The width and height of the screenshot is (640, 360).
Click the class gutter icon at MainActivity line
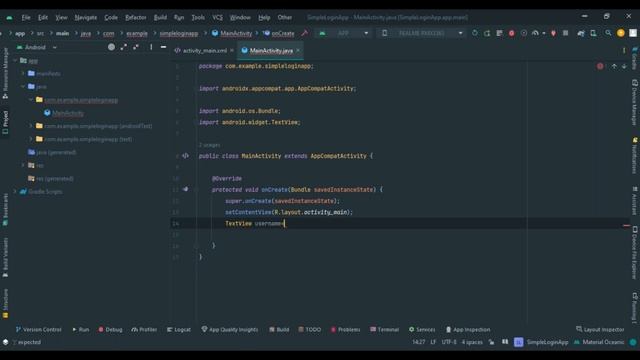click(185, 156)
